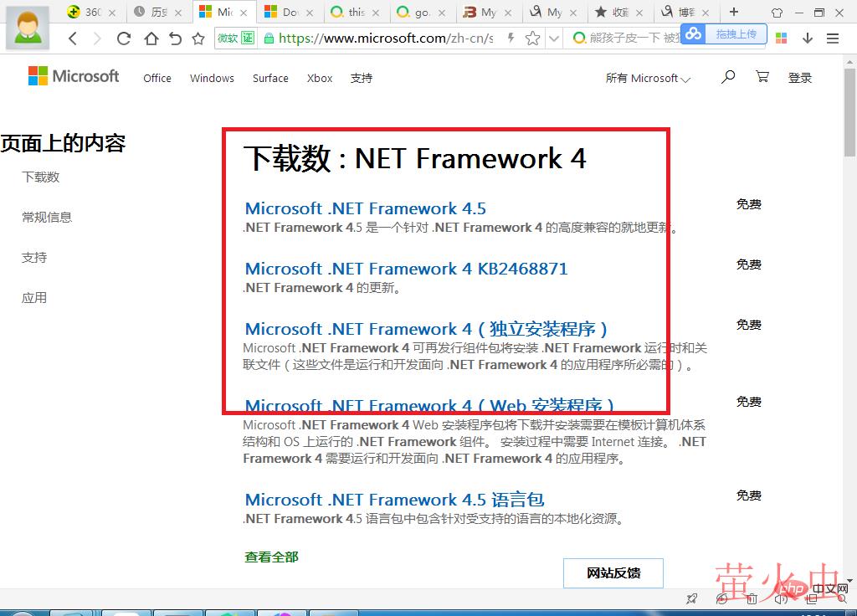Bookmark page with the address bar star
This screenshot has height=616, width=857.
(x=532, y=38)
